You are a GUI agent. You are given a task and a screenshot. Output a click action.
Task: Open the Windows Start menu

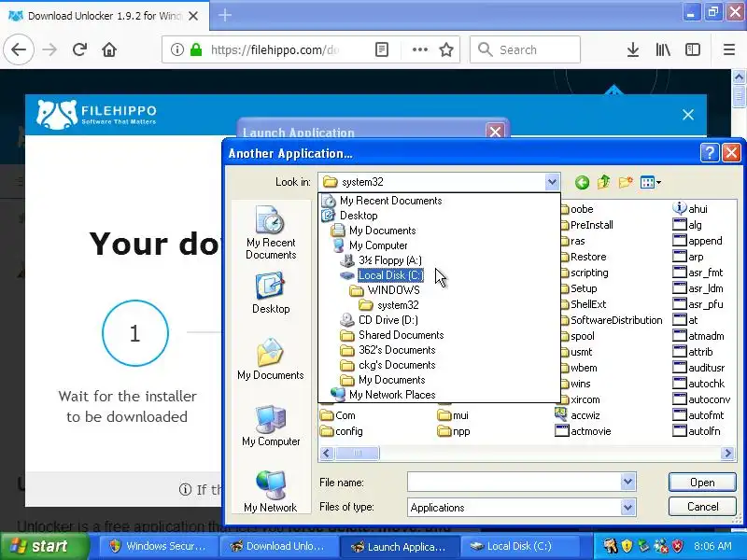(45, 546)
